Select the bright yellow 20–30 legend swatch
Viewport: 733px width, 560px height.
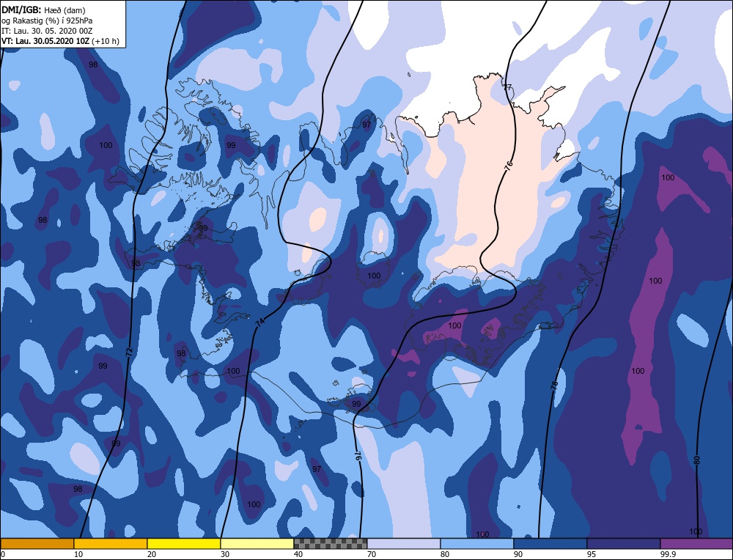point(184,543)
